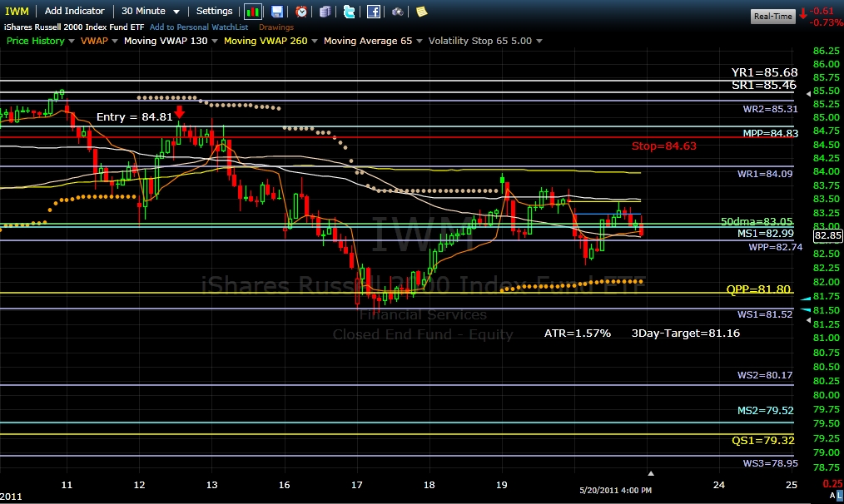Click date label 24 on time axis

tap(719, 485)
